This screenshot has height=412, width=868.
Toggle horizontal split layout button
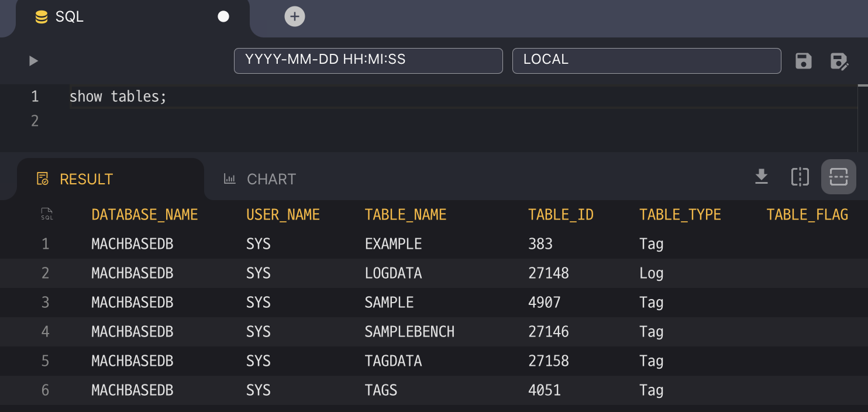[x=838, y=176]
